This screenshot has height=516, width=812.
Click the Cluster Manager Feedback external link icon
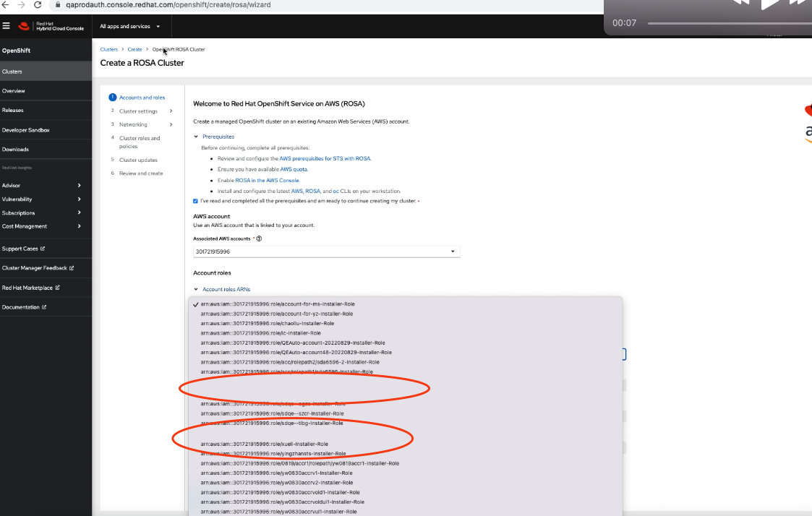pos(72,268)
